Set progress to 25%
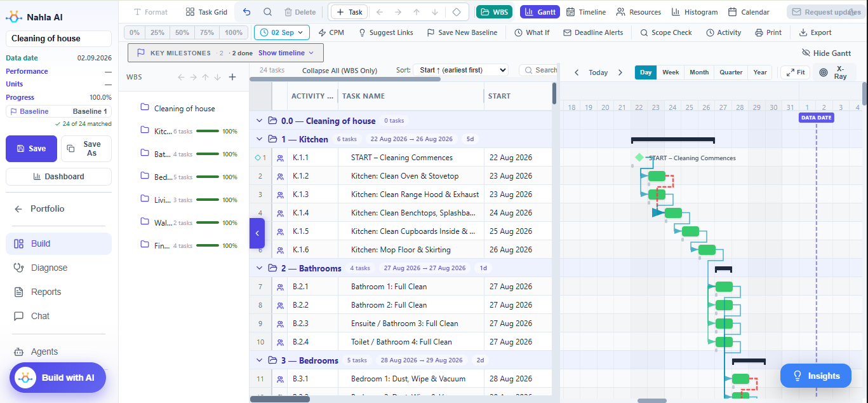 pyautogui.click(x=157, y=32)
